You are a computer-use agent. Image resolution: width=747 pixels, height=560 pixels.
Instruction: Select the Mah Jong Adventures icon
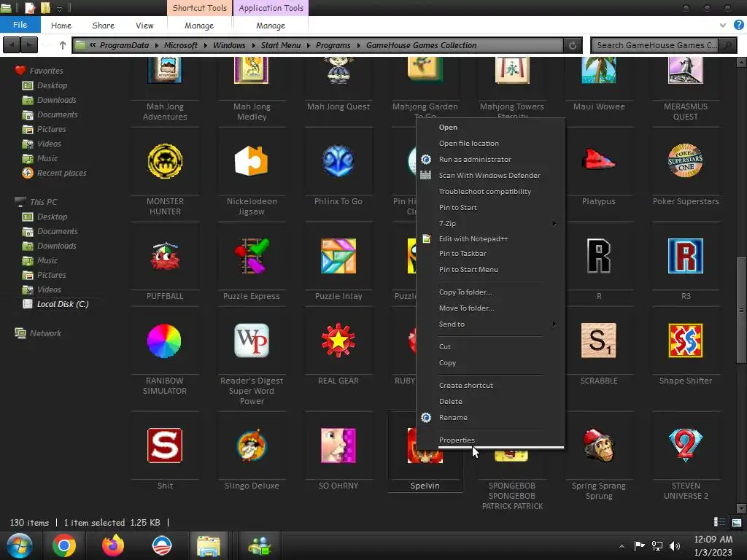click(165, 70)
